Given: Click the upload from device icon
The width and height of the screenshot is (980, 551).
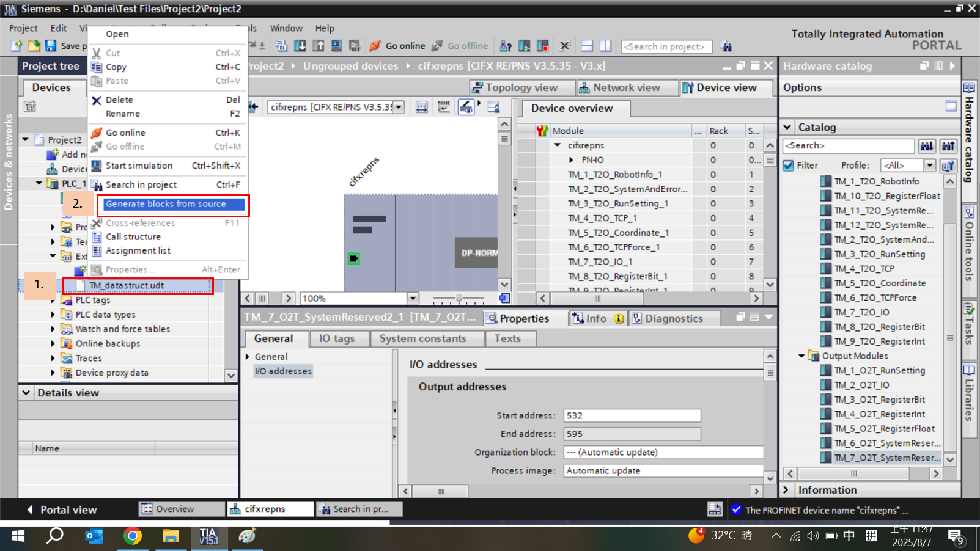Looking at the screenshot, I should point(319,46).
